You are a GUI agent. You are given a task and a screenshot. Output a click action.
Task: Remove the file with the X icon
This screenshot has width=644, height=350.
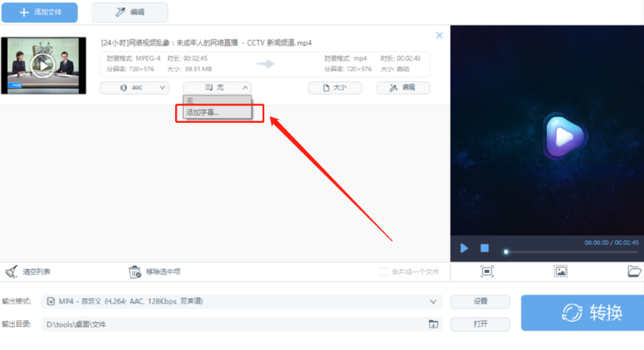click(x=439, y=35)
